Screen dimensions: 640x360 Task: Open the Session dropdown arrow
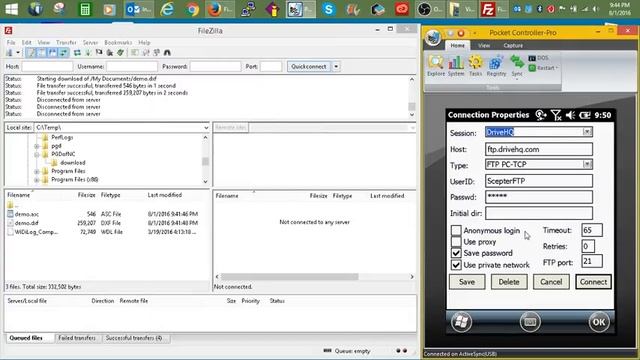587,132
